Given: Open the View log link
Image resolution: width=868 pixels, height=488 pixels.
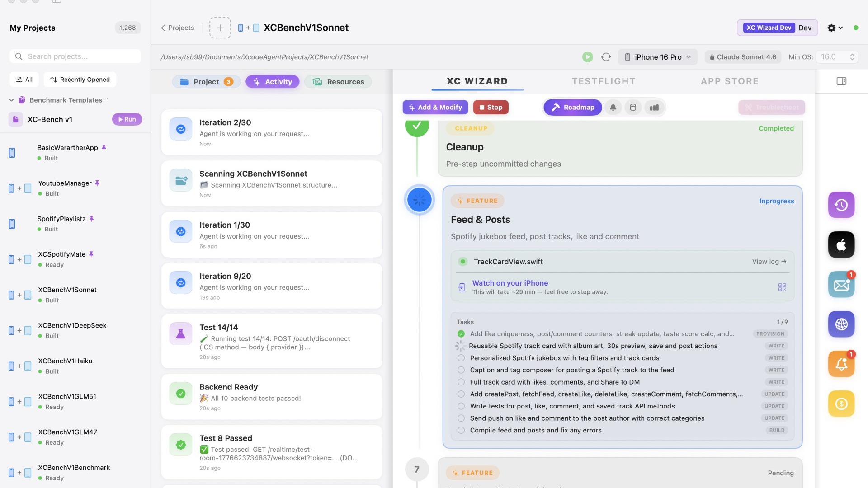Looking at the screenshot, I should (x=769, y=262).
